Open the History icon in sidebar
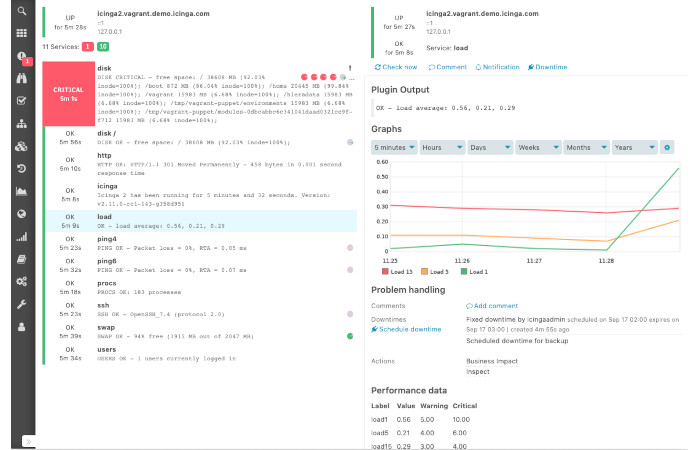The width and height of the screenshot is (700, 450). (x=21, y=169)
